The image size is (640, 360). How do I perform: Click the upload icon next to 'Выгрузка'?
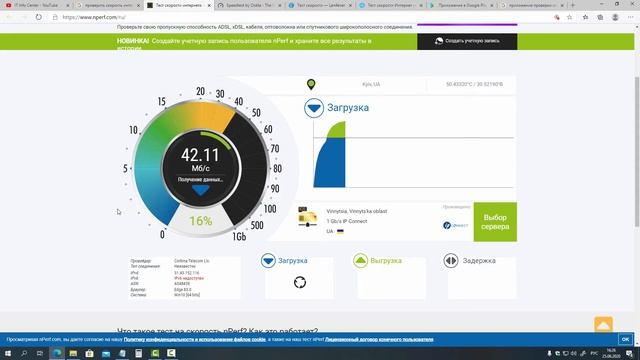360,260
